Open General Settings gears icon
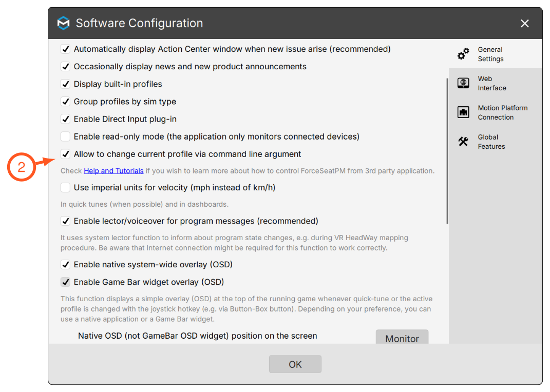This screenshot has width=550, height=392. tap(463, 54)
